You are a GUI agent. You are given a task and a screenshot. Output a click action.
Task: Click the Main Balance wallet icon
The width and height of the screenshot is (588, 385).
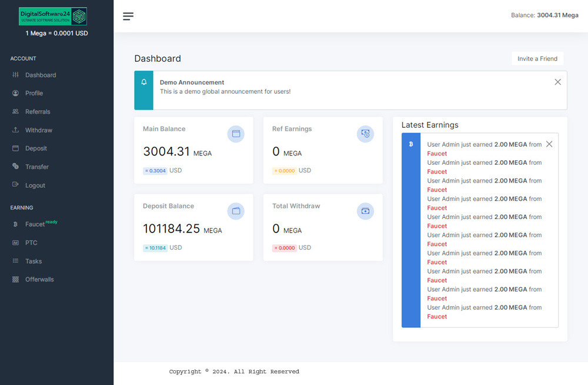click(x=236, y=134)
